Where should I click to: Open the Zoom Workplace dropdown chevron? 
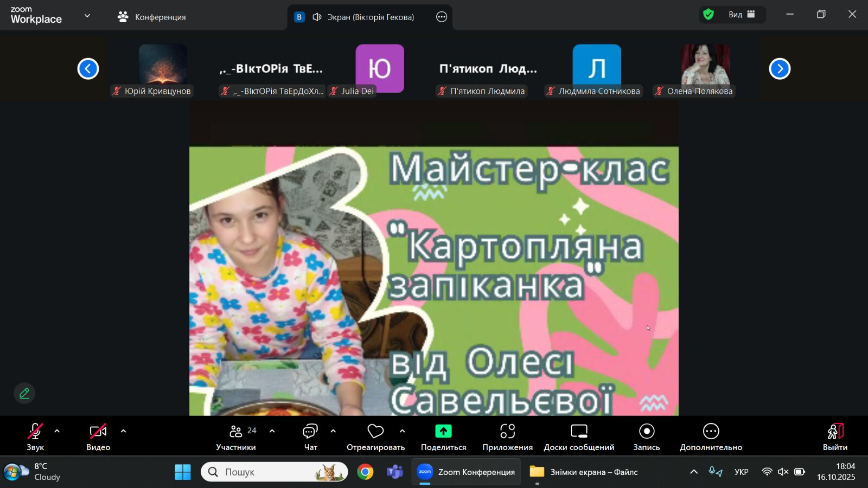coord(87,16)
